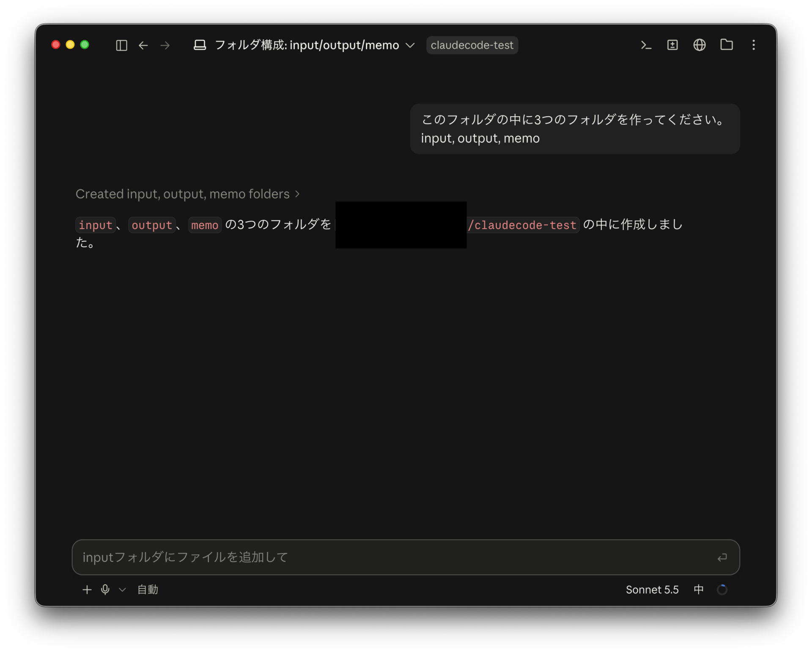Image resolution: width=812 pixels, height=653 pixels.
Task: Expand the conversation title dropdown chevron
Action: coord(410,45)
